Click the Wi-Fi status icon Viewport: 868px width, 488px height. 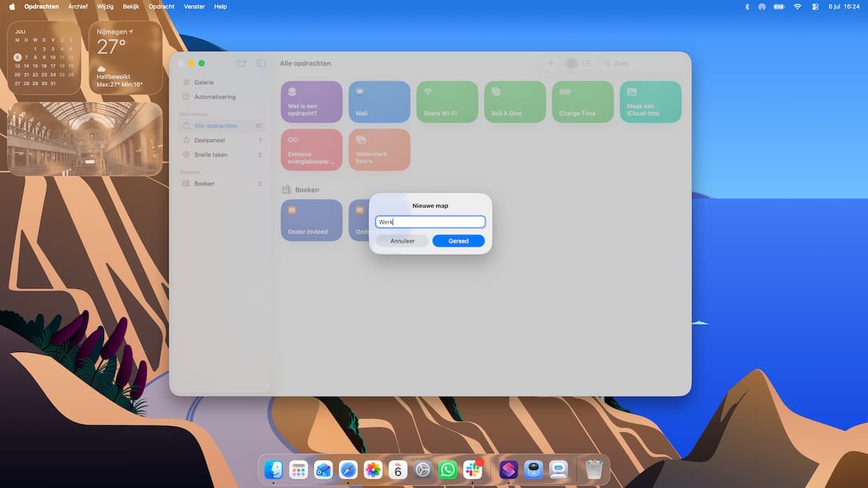click(x=797, y=7)
